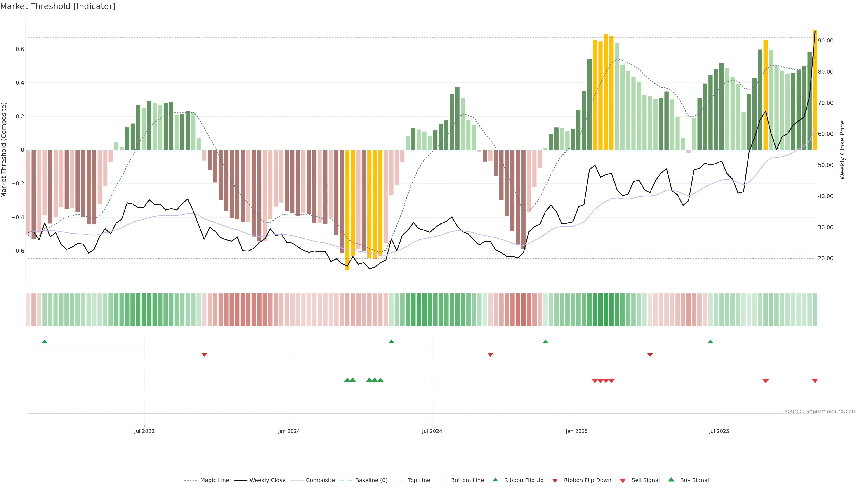The width and height of the screenshot is (868, 488).
Task: Click Sell Signal legend triangle icon
Action: pos(623,481)
